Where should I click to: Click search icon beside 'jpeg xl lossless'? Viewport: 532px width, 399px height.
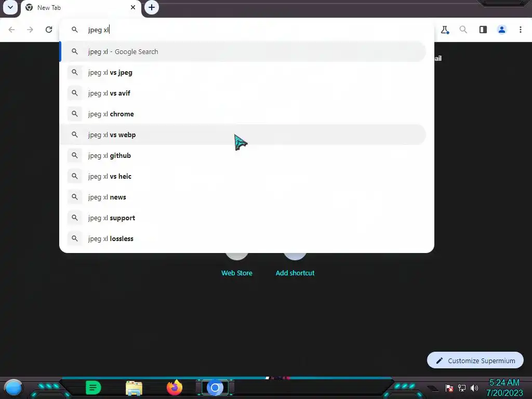tap(75, 238)
